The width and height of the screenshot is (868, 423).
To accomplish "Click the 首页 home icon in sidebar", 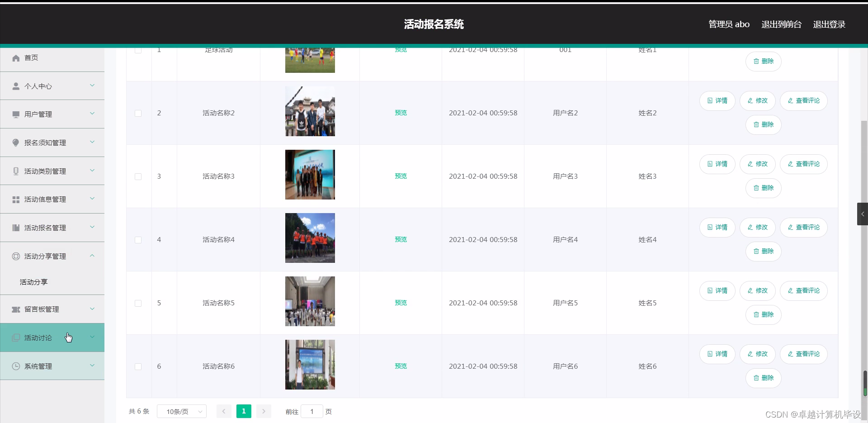I will click(16, 58).
